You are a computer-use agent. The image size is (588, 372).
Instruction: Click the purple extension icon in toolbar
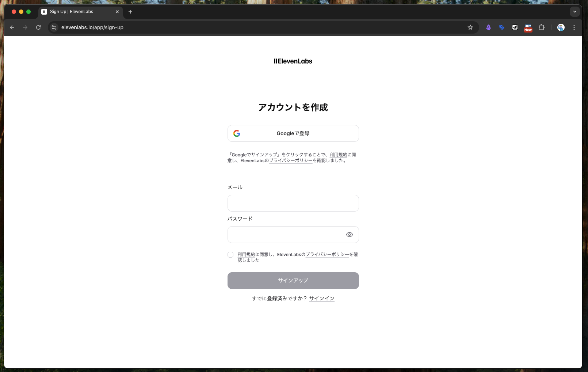click(488, 27)
